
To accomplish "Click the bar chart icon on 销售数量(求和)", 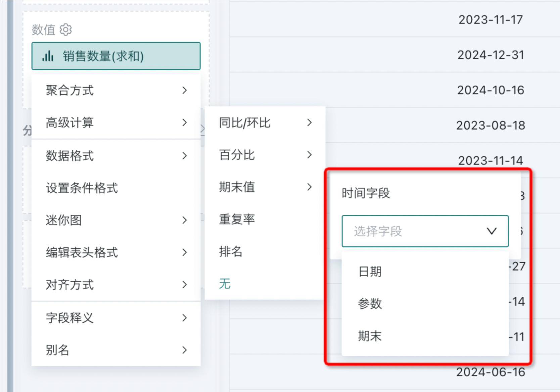I will tap(48, 56).
